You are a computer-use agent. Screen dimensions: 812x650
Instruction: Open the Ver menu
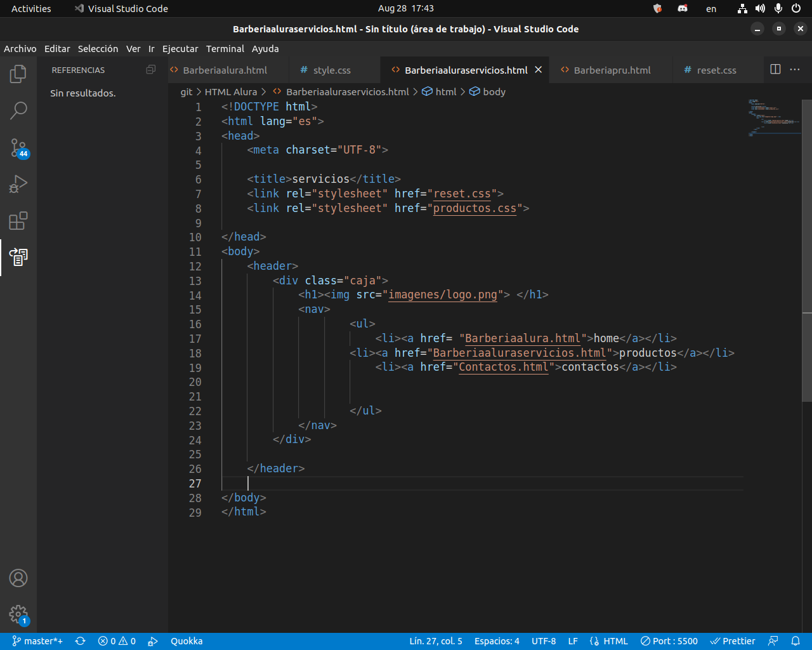tap(133, 49)
